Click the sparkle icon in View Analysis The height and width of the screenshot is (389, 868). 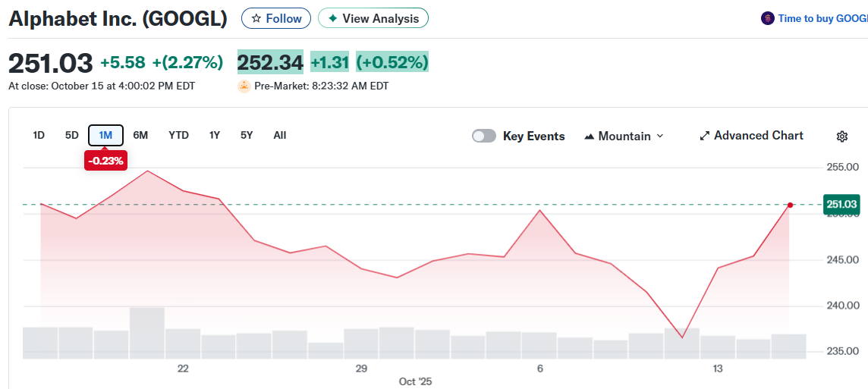[332, 18]
